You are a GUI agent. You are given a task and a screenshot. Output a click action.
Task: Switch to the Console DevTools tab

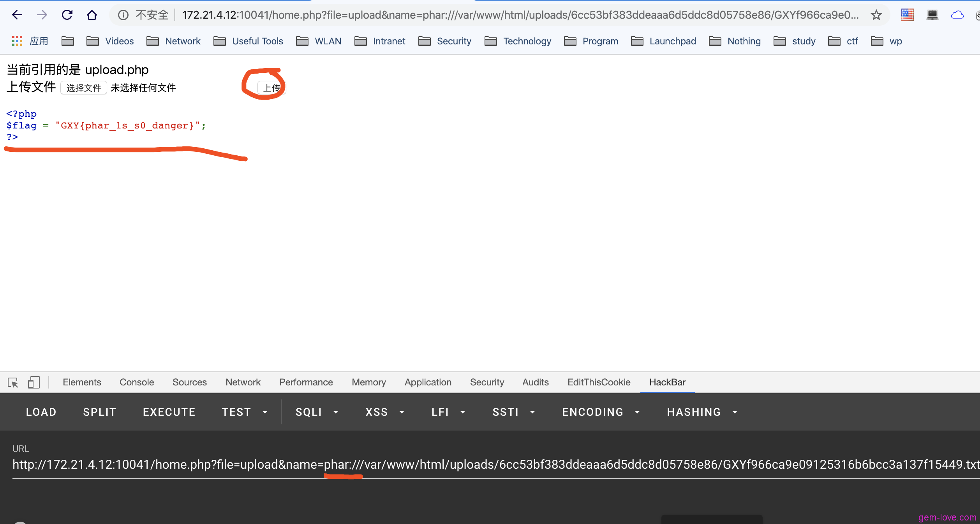pyautogui.click(x=137, y=382)
